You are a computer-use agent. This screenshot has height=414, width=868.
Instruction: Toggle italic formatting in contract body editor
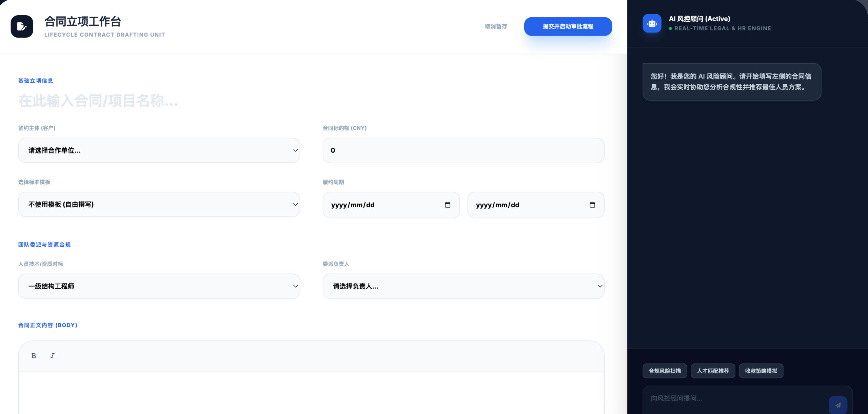pyautogui.click(x=52, y=356)
